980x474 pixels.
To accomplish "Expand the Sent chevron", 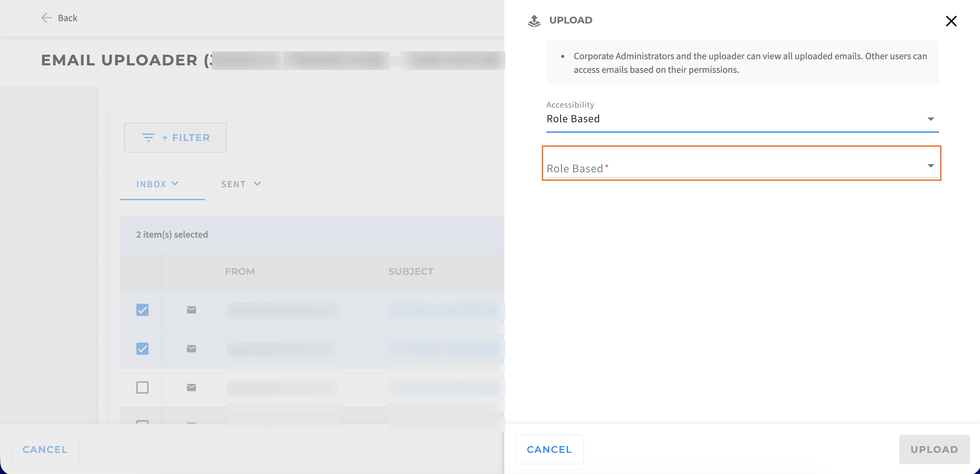I will 257,184.
